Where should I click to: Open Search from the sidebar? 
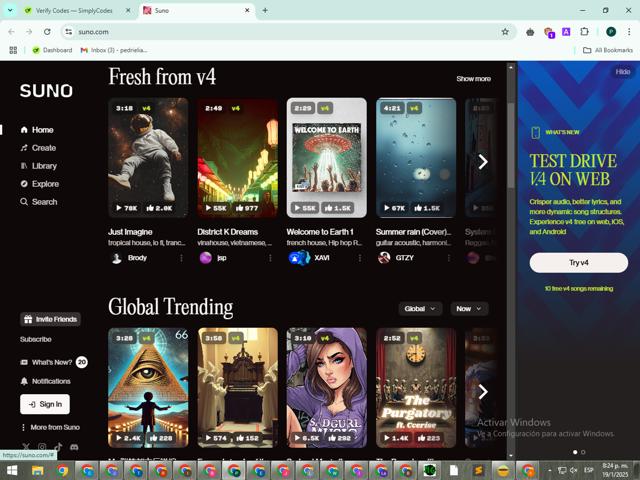click(x=39, y=202)
